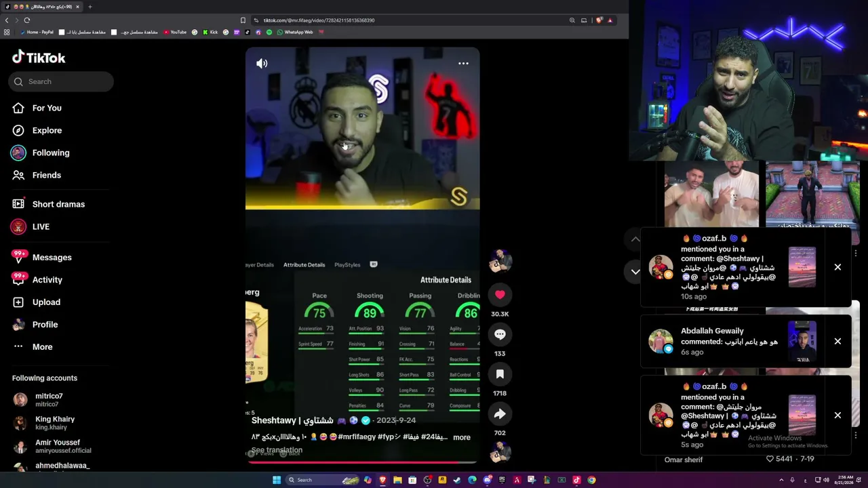Open the Following feed
Viewport: 868px width, 488px height.
pyautogui.click(x=51, y=152)
